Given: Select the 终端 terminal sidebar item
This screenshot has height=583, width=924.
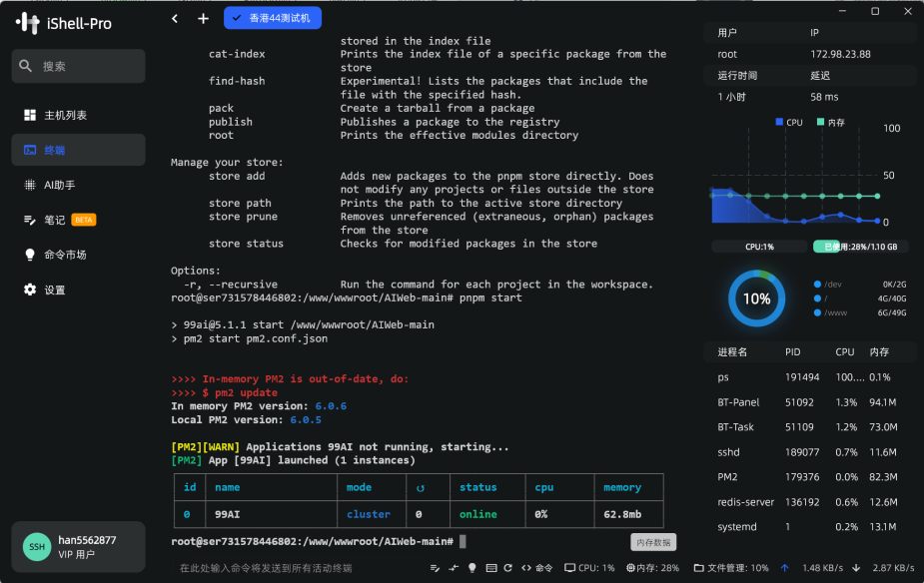Looking at the screenshot, I should click(x=78, y=150).
